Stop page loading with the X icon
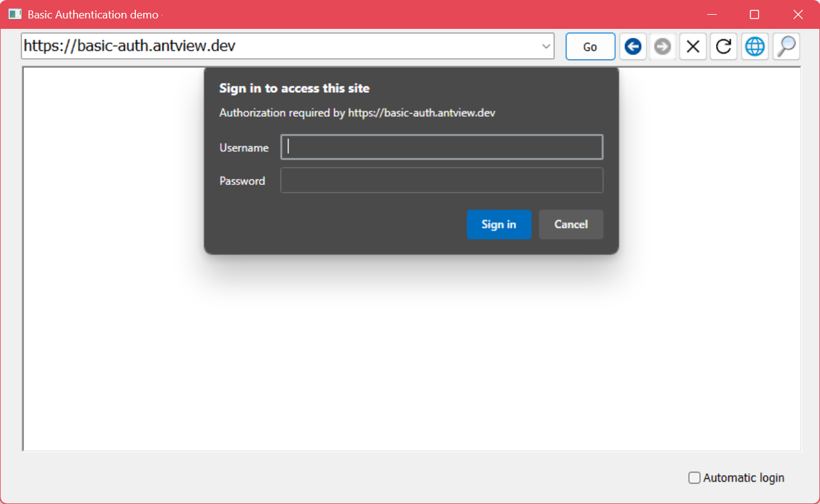The height and width of the screenshot is (504, 820). pyautogui.click(x=693, y=47)
